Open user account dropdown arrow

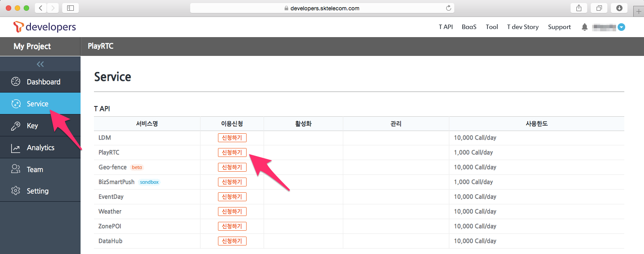click(x=621, y=27)
